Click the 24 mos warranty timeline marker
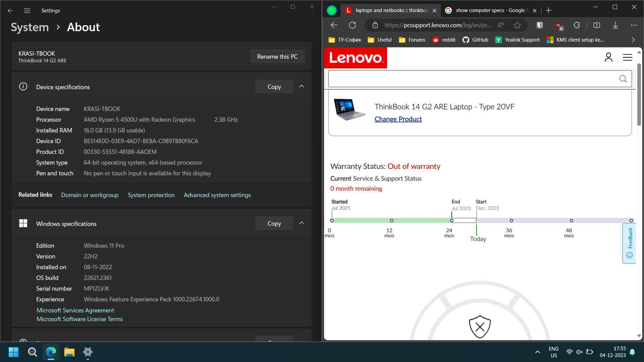644x362 pixels. point(451,221)
